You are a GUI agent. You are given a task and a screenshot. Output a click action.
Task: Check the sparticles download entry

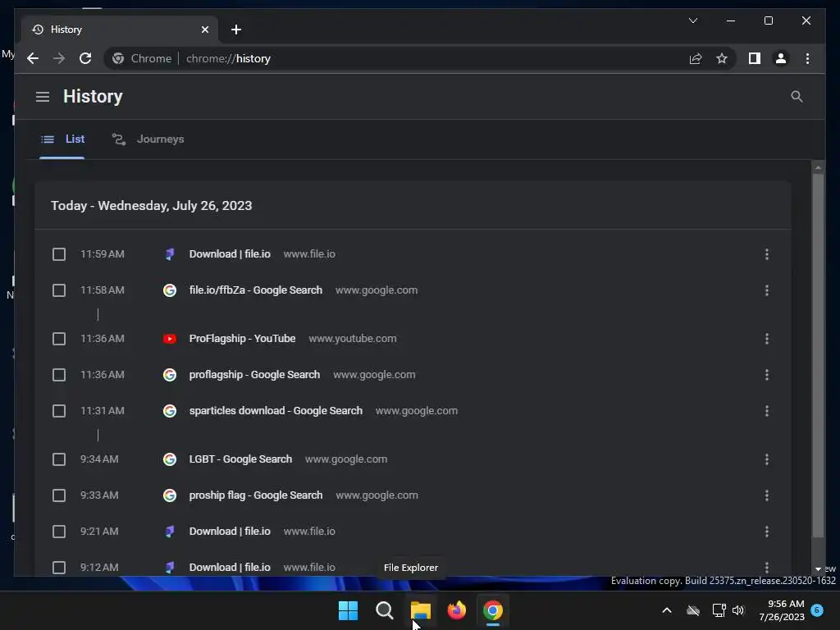click(59, 411)
